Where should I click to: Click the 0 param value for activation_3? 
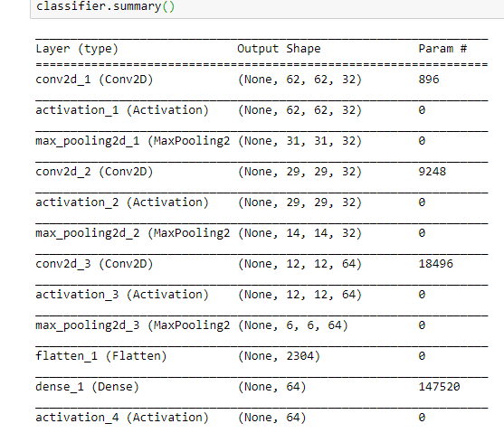pos(422,295)
